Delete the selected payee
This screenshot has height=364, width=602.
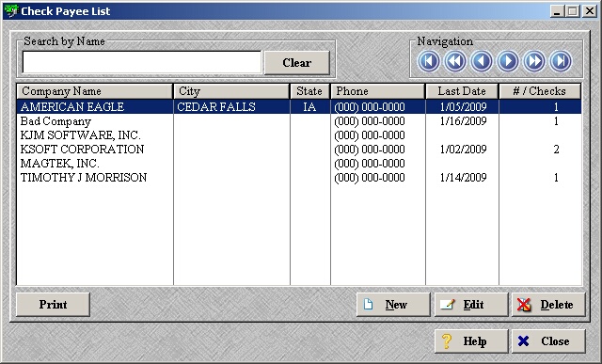point(548,305)
